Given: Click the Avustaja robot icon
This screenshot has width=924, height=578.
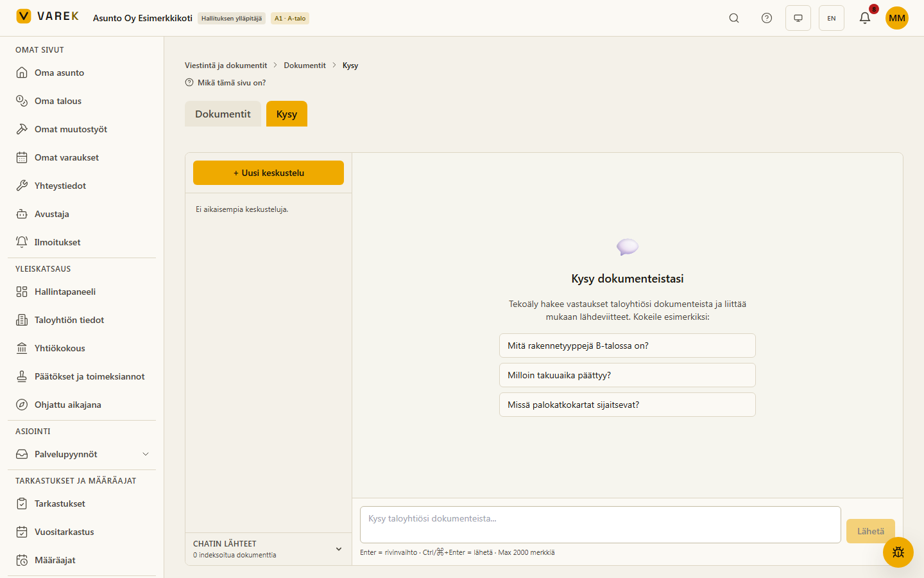Looking at the screenshot, I should coord(22,214).
